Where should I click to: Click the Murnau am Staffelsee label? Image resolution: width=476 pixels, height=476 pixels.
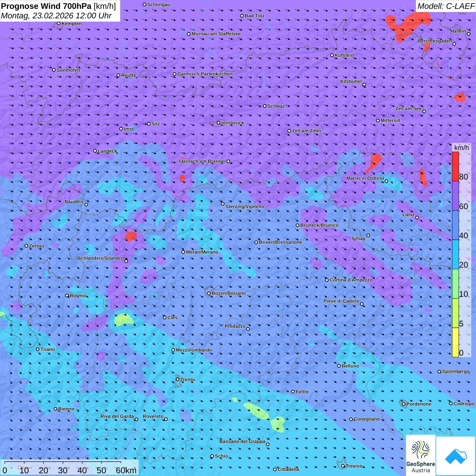click(x=216, y=34)
